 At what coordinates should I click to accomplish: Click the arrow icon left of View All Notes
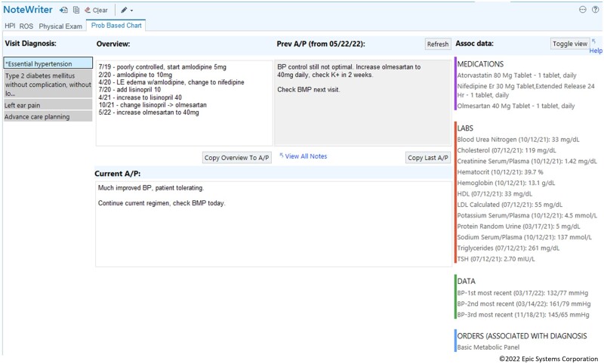pos(282,156)
